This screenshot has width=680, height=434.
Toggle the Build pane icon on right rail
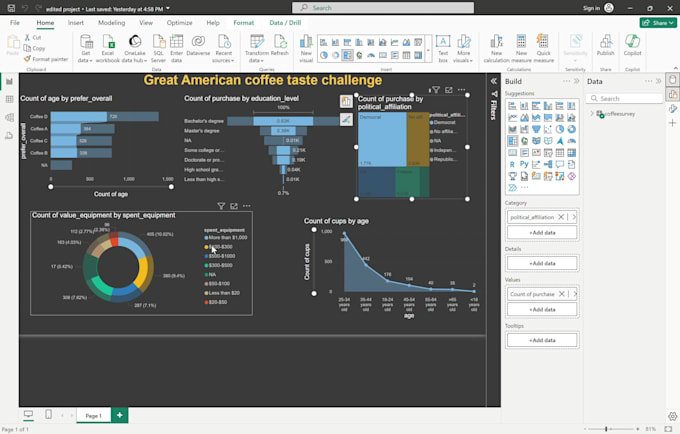(x=672, y=93)
